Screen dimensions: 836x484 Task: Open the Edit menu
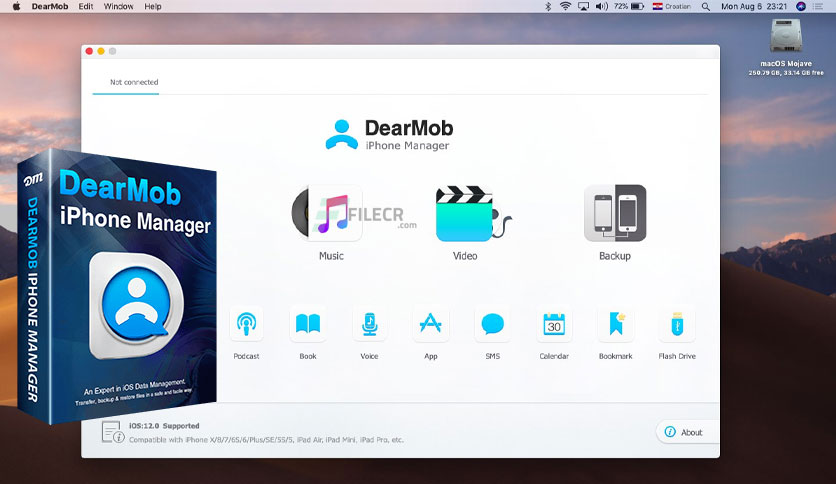tap(86, 6)
